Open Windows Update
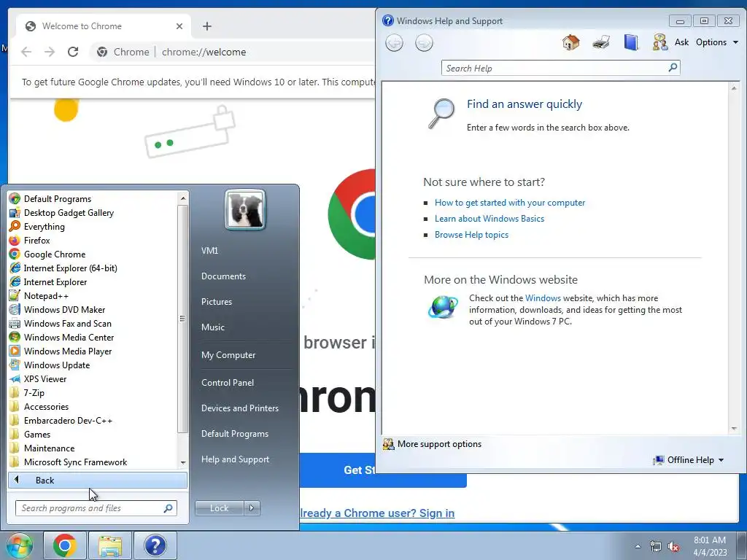Screen dimensions: 747x560 [57, 365]
